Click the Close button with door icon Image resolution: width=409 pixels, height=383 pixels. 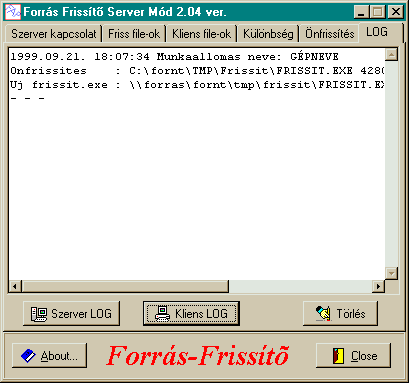coord(353,356)
